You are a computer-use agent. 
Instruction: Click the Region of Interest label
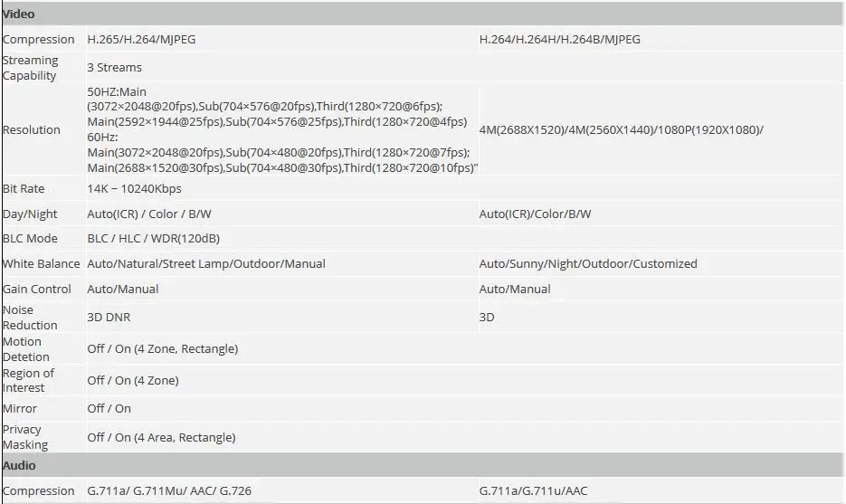click(x=28, y=380)
